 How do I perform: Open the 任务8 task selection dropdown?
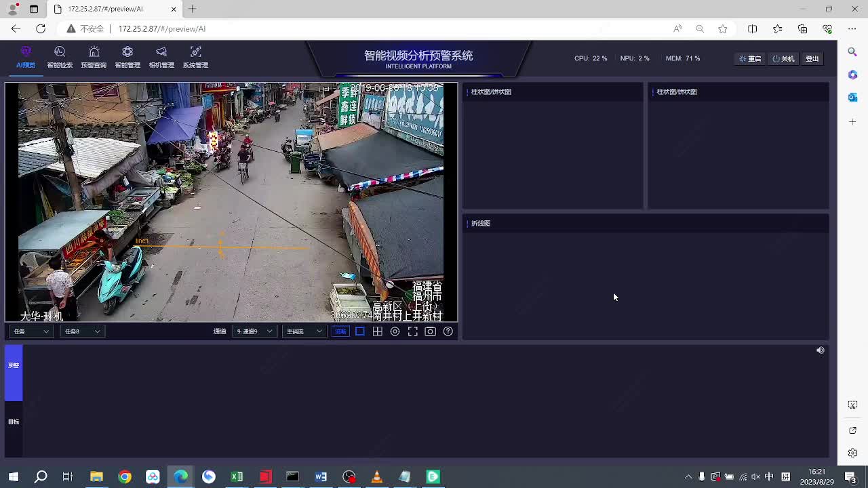tap(82, 331)
